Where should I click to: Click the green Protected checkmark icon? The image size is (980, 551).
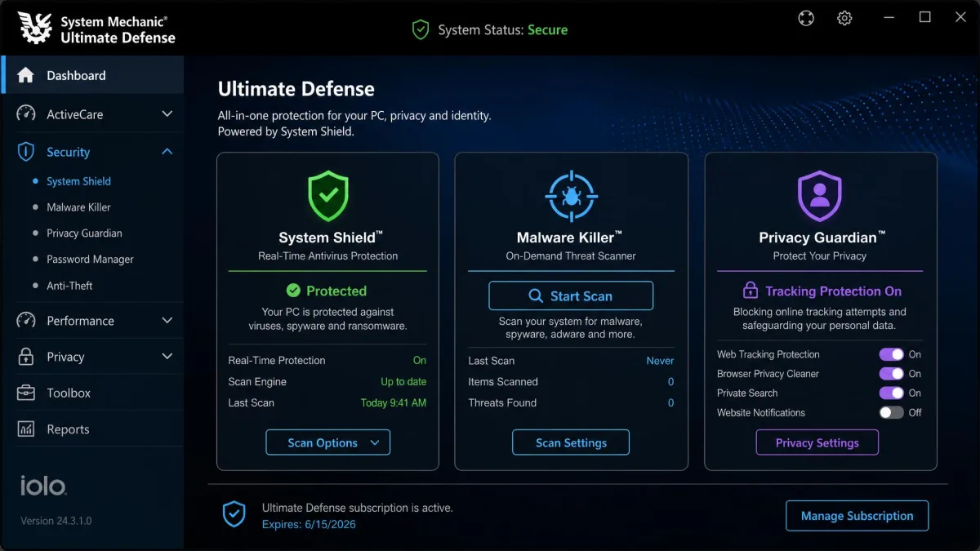pyautogui.click(x=293, y=291)
